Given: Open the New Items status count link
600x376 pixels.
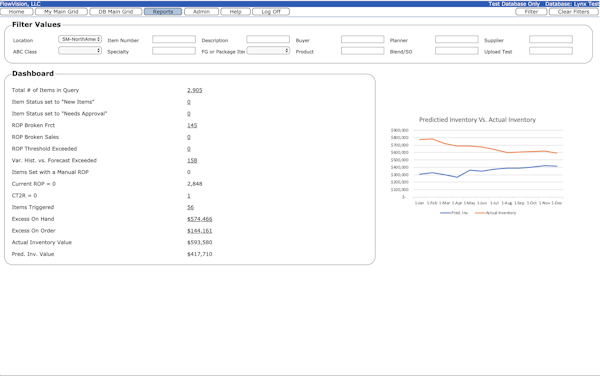Looking at the screenshot, I should [x=189, y=102].
